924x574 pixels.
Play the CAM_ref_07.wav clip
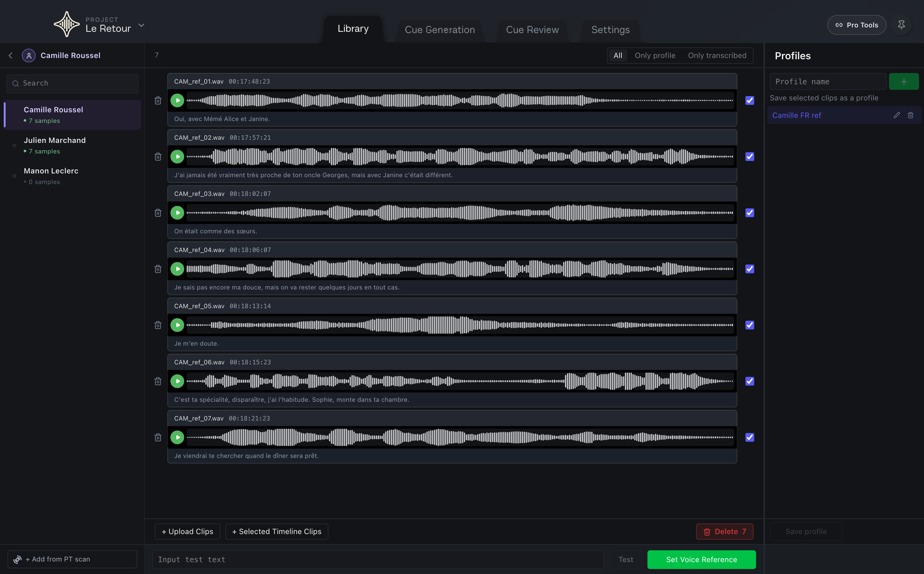point(177,438)
